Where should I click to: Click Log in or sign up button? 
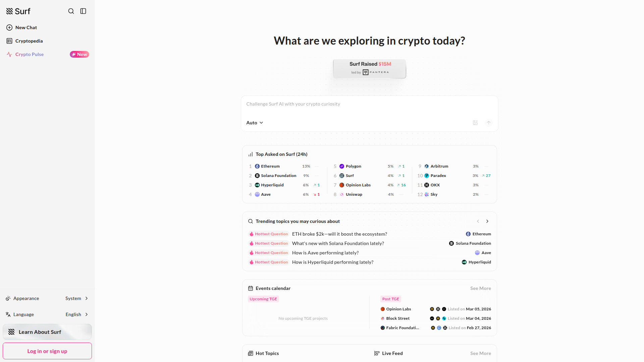[x=47, y=351]
